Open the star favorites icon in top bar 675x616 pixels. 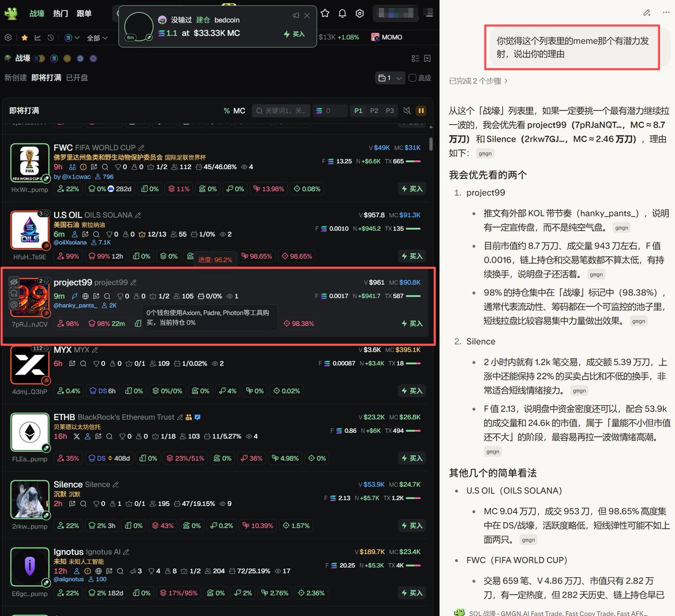pos(325,13)
